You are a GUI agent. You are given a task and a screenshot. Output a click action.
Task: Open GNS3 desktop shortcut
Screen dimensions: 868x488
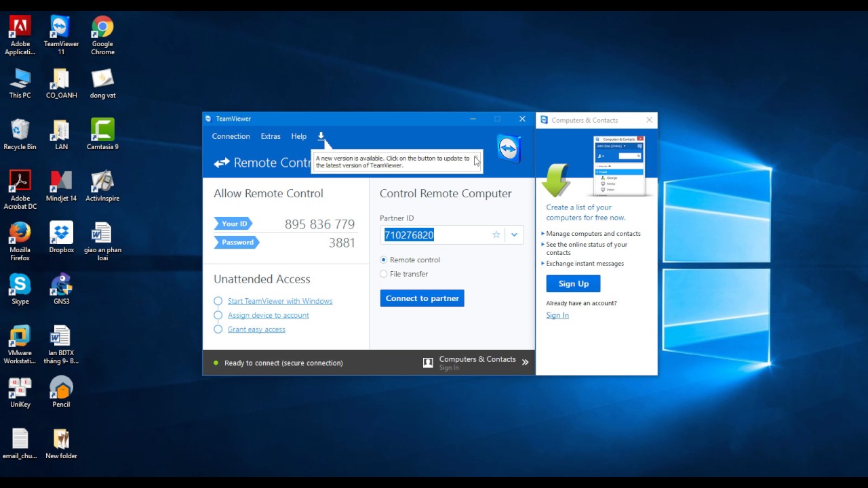click(x=61, y=289)
